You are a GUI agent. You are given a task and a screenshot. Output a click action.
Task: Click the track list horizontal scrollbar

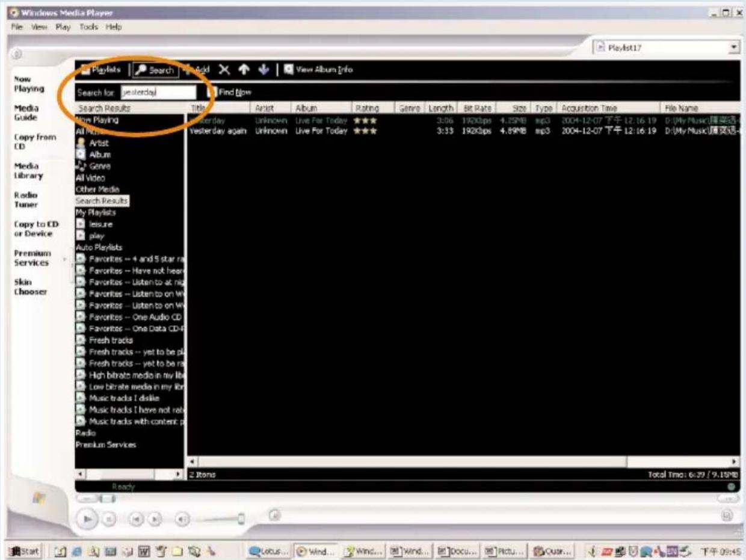(463, 462)
